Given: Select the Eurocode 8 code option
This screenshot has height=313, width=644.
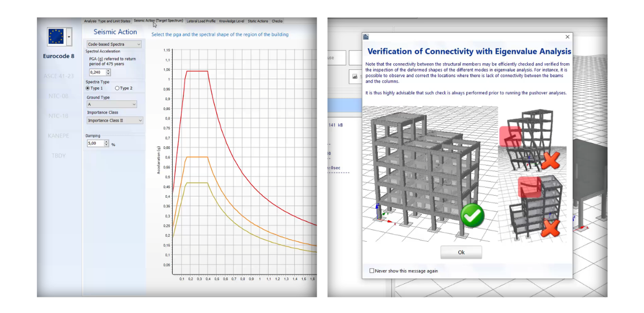Looking at the screenshot, I should coord(58,56).
